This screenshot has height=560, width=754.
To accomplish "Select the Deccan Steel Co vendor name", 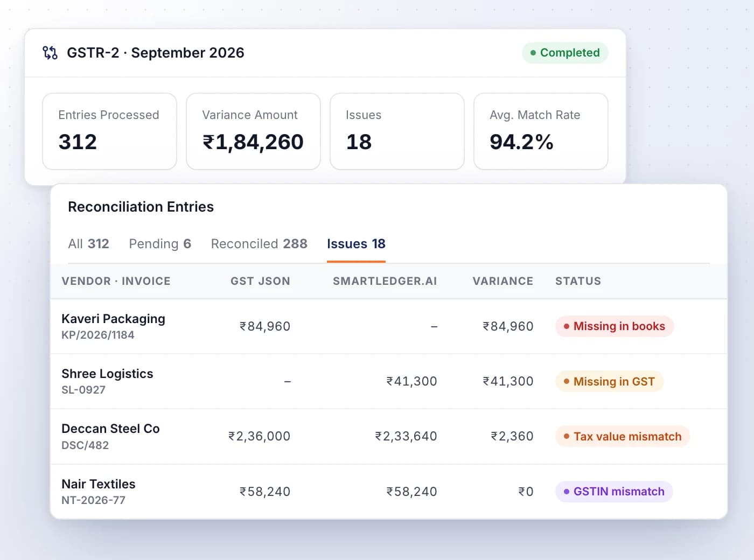I will click(110, 429).
